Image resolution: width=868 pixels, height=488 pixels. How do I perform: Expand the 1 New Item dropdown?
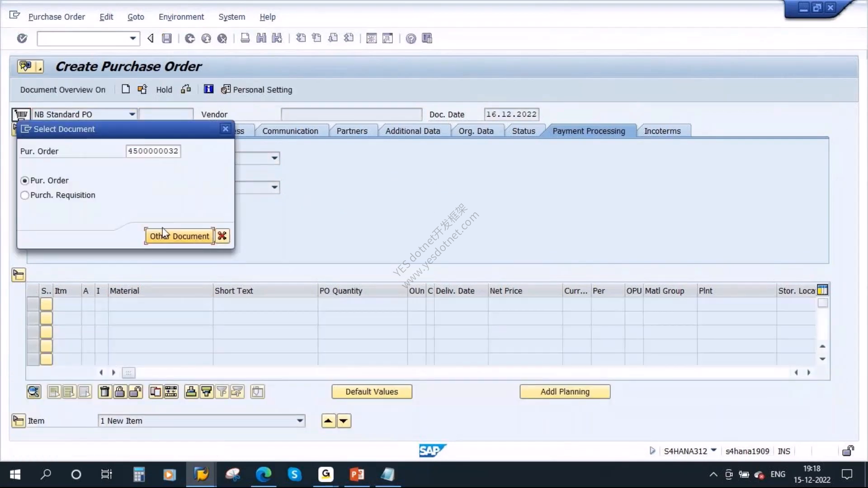coord(300,421)
